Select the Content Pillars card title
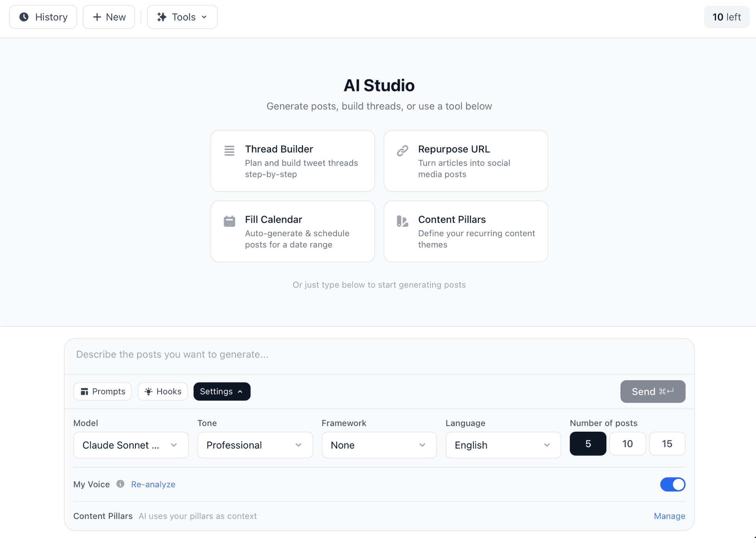This screenshot has height=538, width=756. tap(452, 219)
